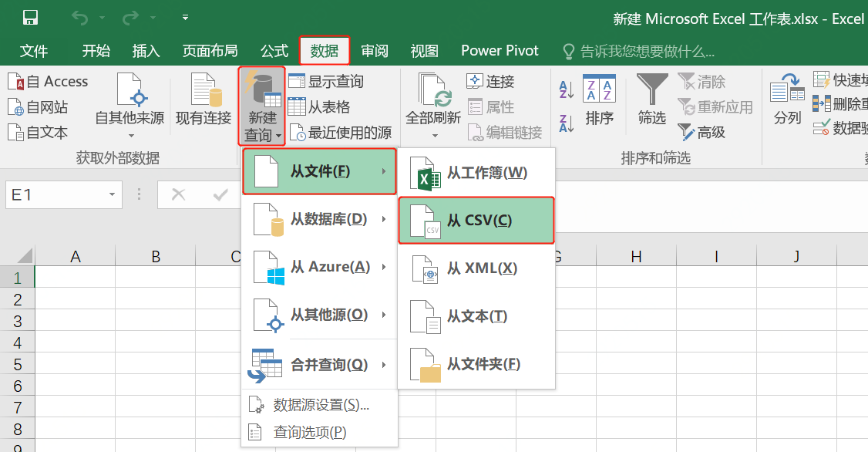The width and height of the screenshot is (868, 452).
Task: Choose 从工作簿(W) in submenu
Action: [x=476, y=173]
